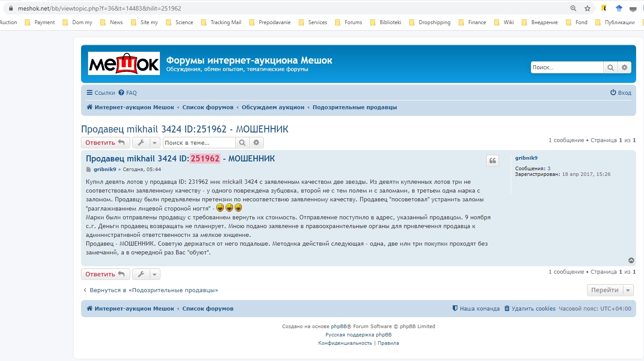Bookmark this page with star icon

(x=587, y=8)
